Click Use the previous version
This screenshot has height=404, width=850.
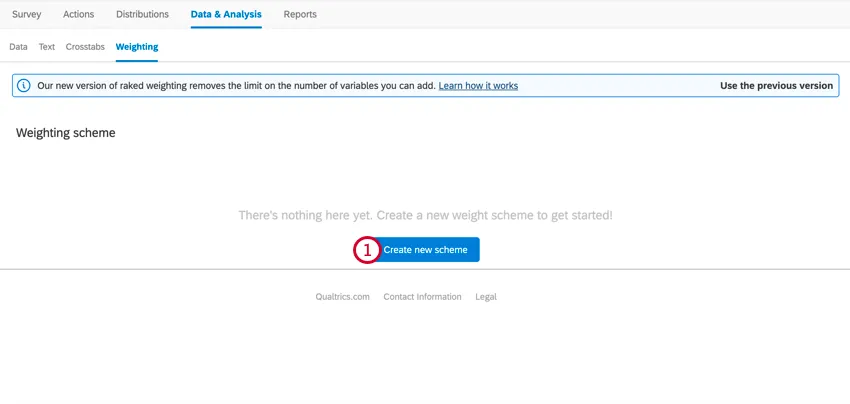pyautogui.click(x=776, y=86)
